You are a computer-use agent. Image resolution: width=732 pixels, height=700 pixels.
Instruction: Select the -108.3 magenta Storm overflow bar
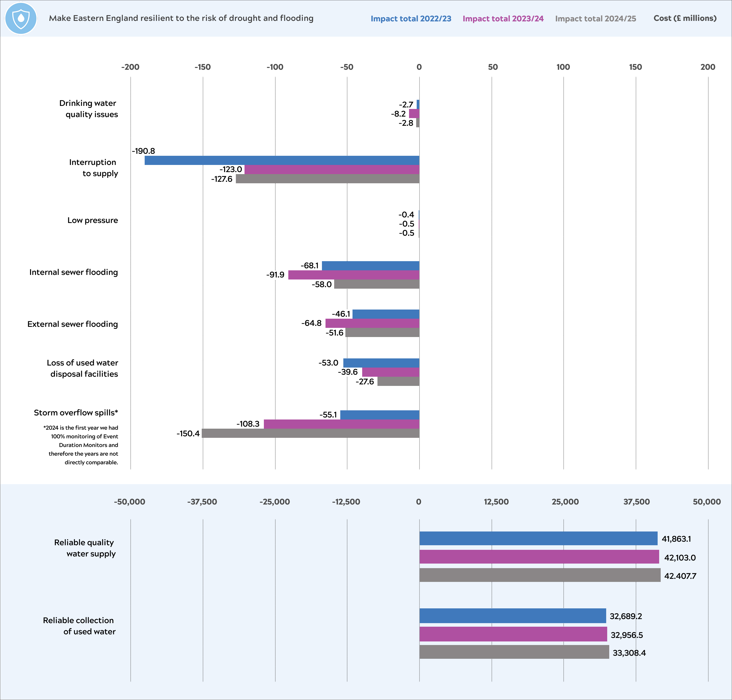coord(341,424)
